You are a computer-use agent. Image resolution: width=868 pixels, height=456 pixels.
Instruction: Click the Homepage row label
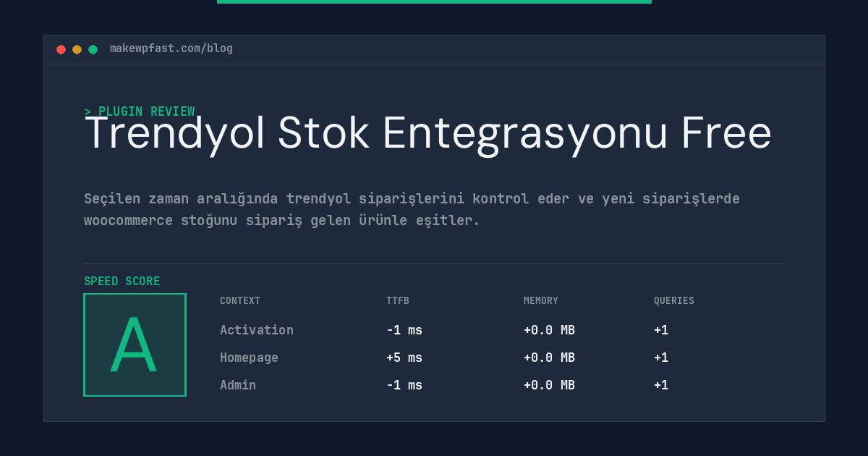click(x=249, y=358)
